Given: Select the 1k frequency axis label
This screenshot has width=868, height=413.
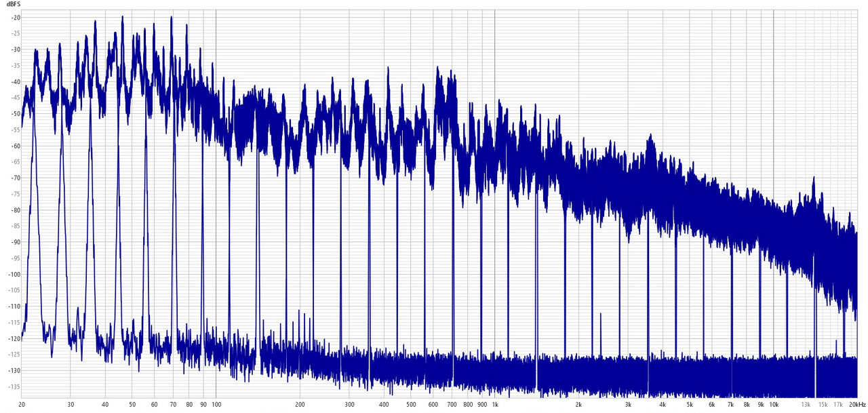Looking at the screenshot, I should (495, 404).
